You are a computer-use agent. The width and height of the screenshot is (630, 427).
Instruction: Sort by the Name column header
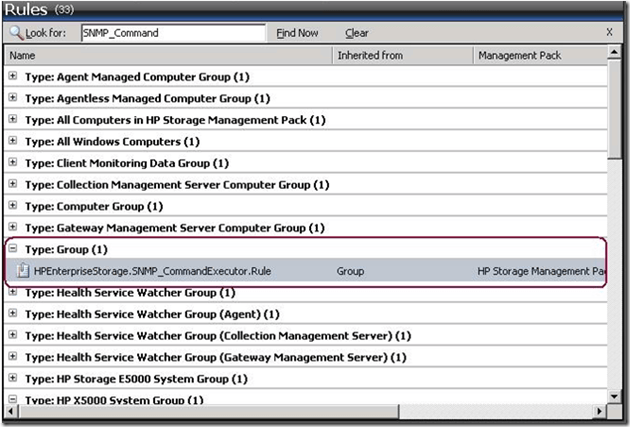click(23, 55)
